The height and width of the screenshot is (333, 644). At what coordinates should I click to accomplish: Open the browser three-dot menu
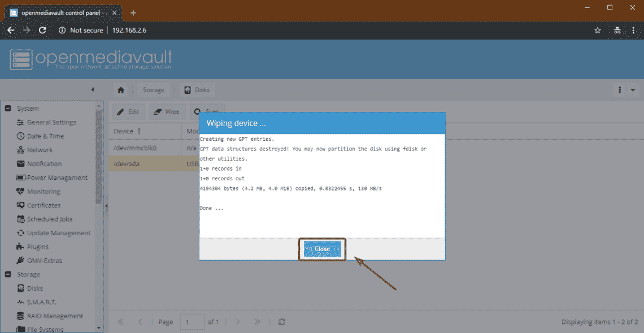pos(633,30)
